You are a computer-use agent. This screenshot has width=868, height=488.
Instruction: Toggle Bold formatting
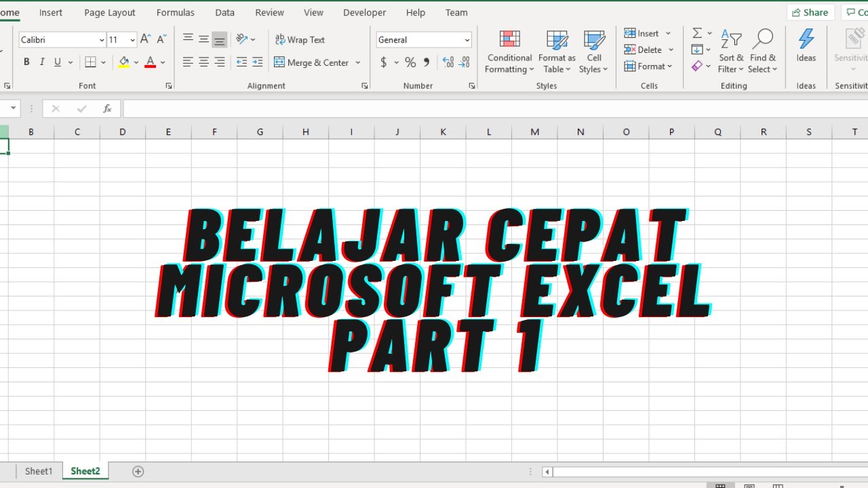pos(26,62)
